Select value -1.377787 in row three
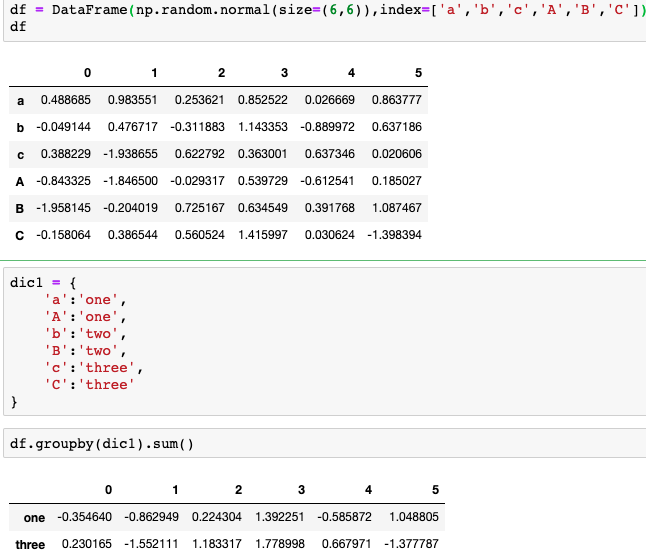646x557 pixels. (x=411, y=544)
